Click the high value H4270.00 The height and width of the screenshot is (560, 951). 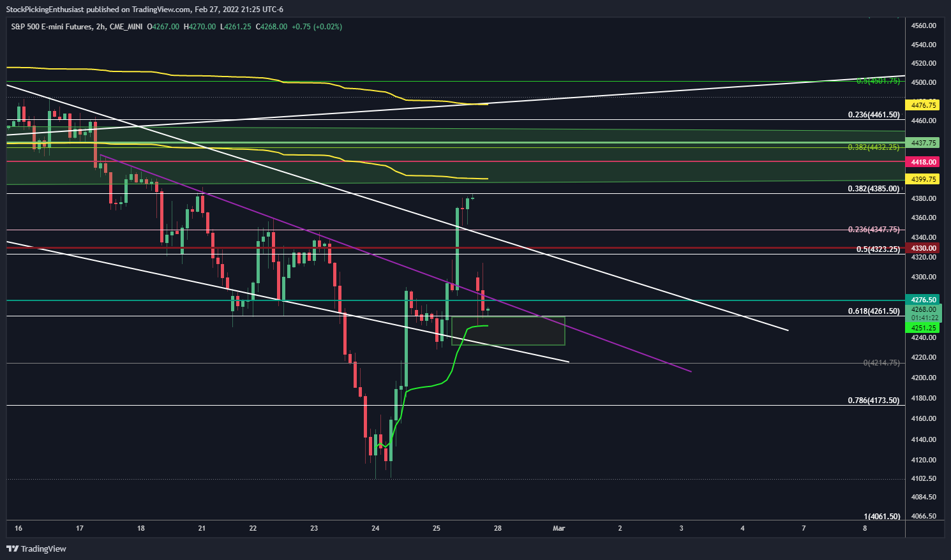pyautogui.click(x=199, y=27)
